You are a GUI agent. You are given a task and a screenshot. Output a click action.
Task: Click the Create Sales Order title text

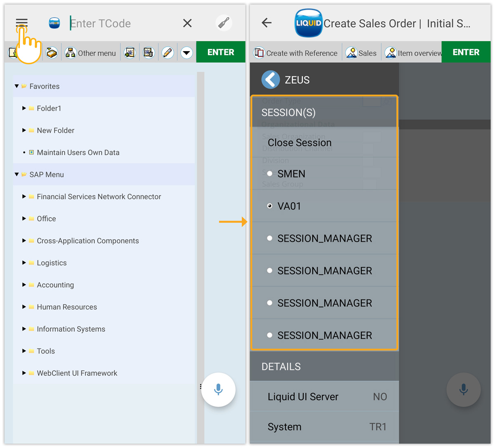click(370, 24)
